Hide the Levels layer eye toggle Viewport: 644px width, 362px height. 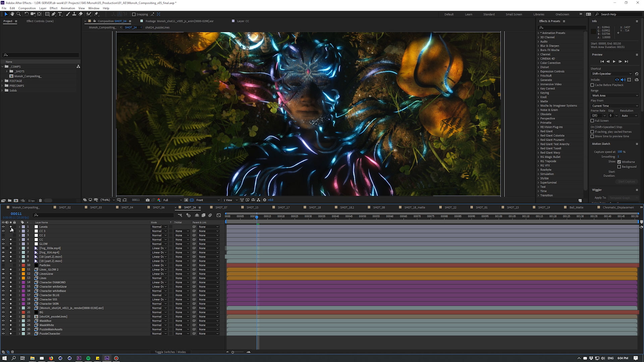point(3,227)
